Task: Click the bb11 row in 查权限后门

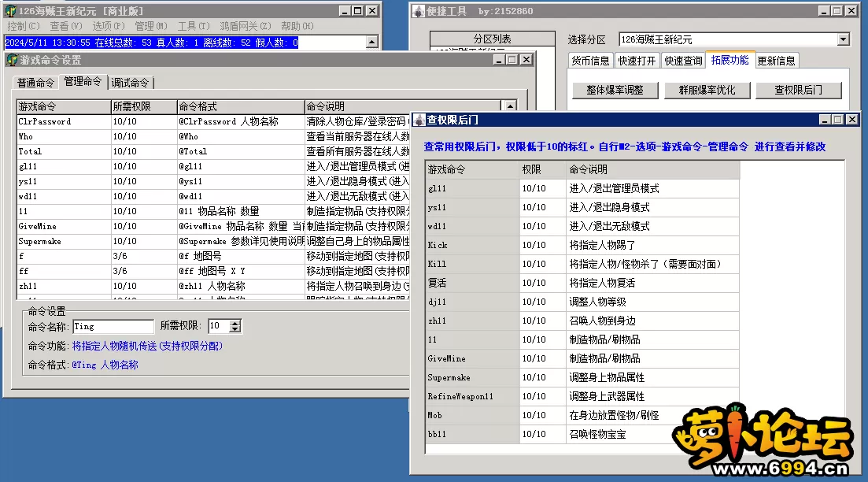Action: coord(582,434)
